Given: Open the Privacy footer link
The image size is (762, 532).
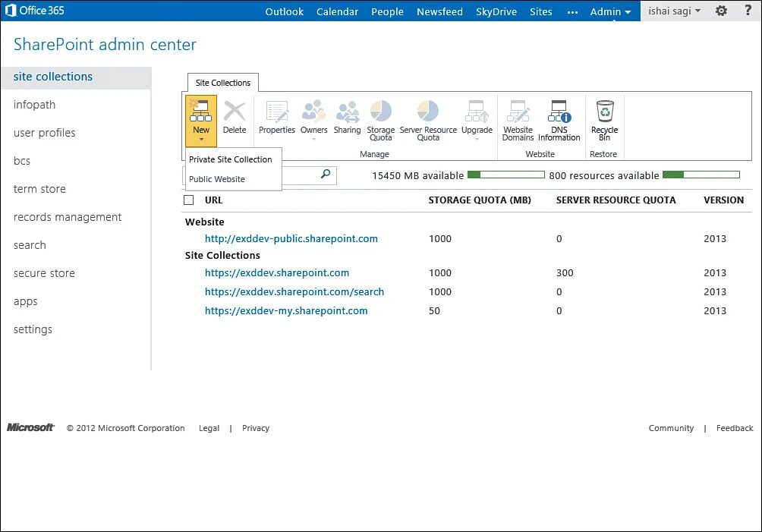Looking at the screenshot, I should [256, 428].
